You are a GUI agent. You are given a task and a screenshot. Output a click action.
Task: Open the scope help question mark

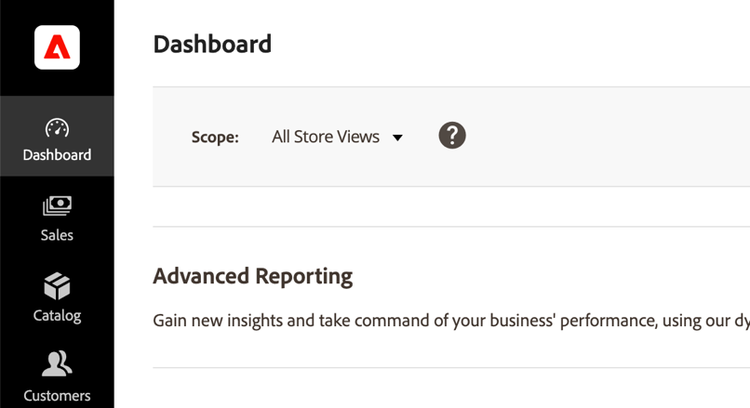(453, 136)
